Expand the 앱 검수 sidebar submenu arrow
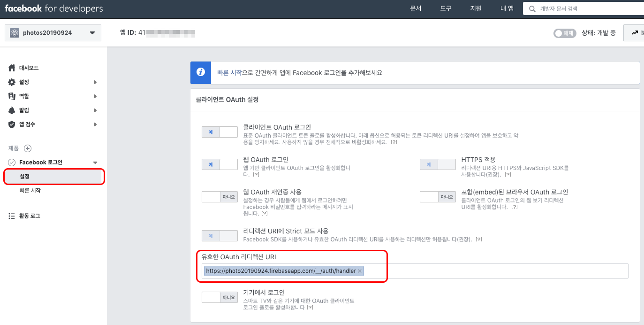 95,124
